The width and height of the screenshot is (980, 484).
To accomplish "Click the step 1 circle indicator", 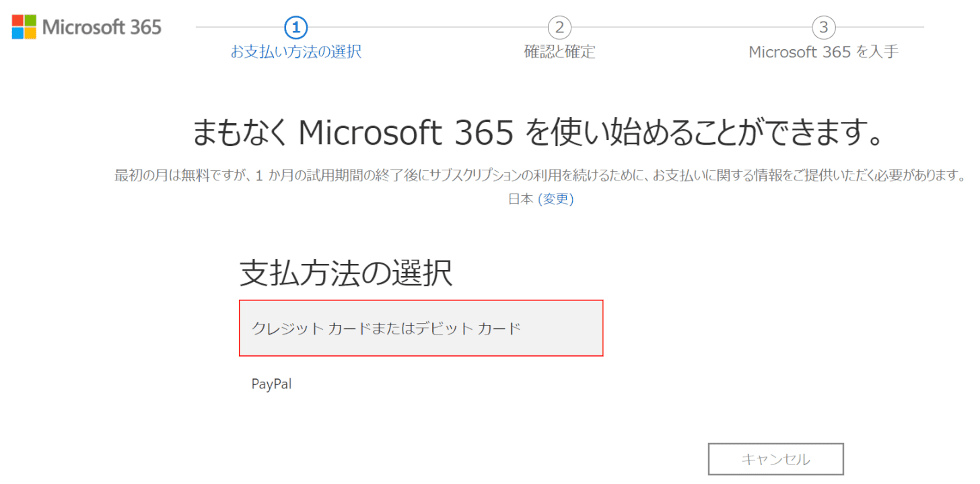I will 296,28.
